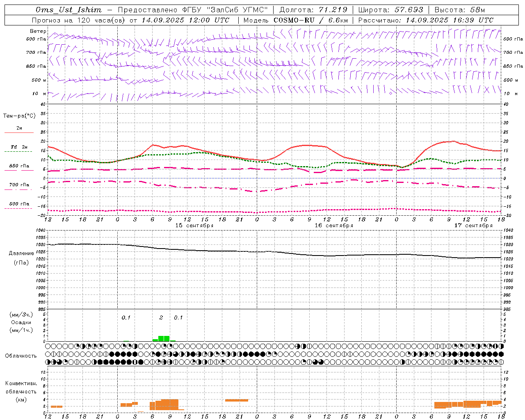Click the 'Td 2м' dew point legend entry
Viewport: 525px width, 420px height.
click(19, 147)
